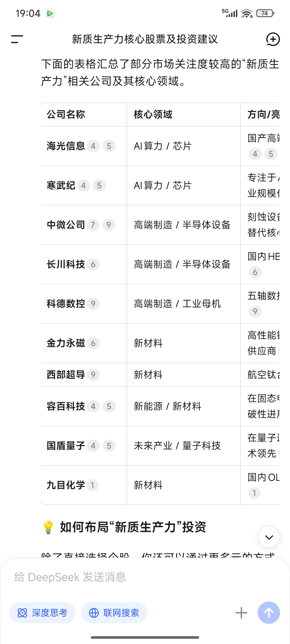Open the sidebar hamburger menu
Viewport: 290px width, 644px height.
point(17,39)
